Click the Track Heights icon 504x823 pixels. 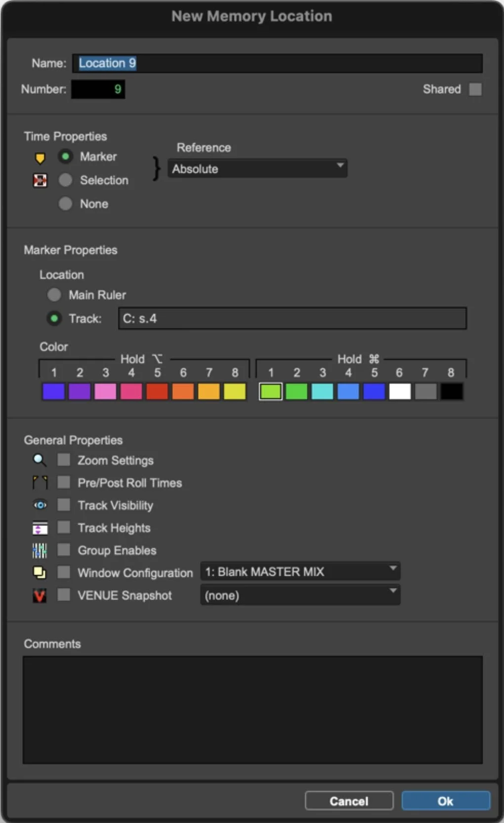[40, 528]
